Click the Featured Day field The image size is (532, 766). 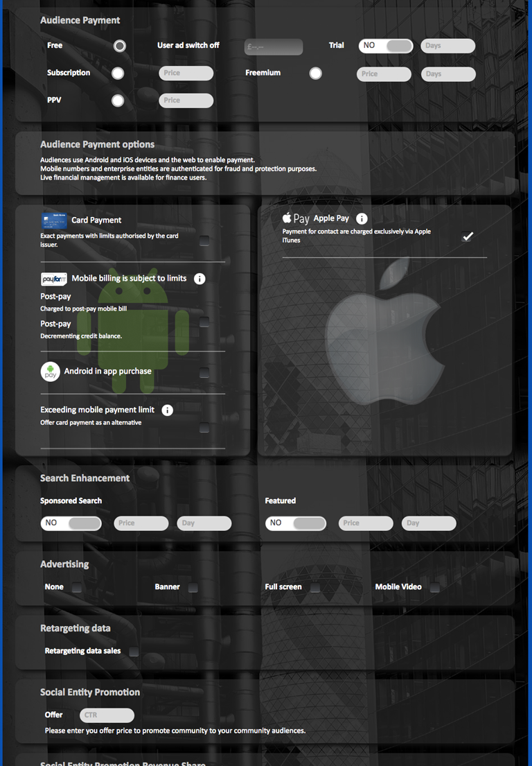(x=429, y=523)
